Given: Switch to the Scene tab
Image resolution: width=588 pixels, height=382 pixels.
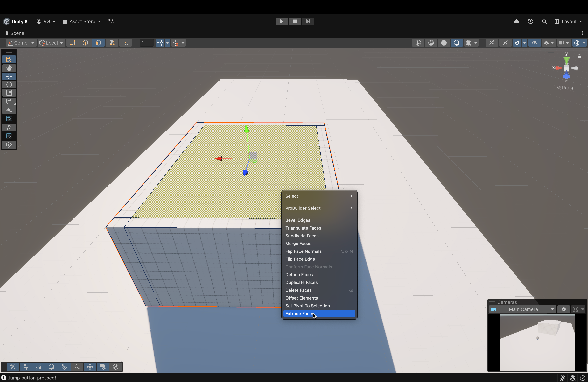Looking at the screenshot, I should (x=14, y=33).
